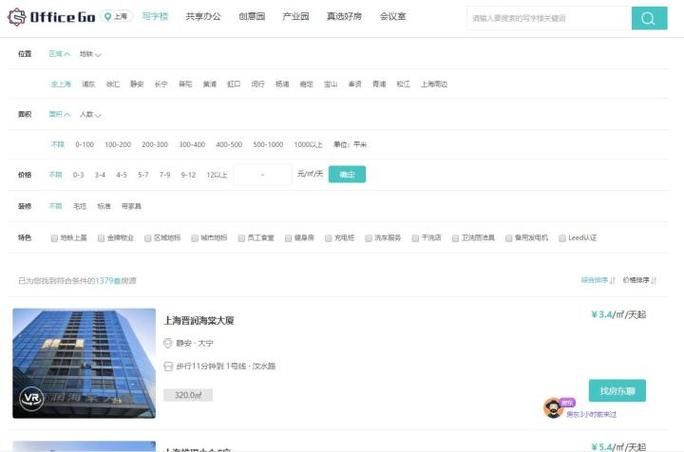Click the Office Go logo
Screen dimensions: 684x452
coord(51,17)
